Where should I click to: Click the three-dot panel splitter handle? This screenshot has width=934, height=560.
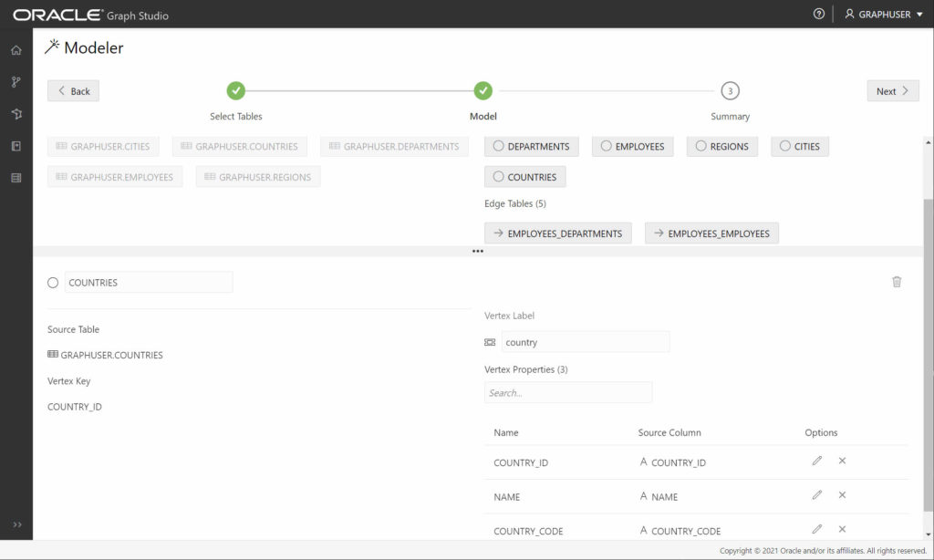tap(478, 252)
